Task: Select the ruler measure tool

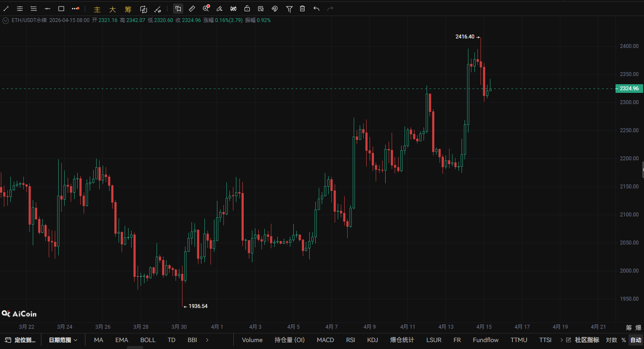Action: (192, 9)
